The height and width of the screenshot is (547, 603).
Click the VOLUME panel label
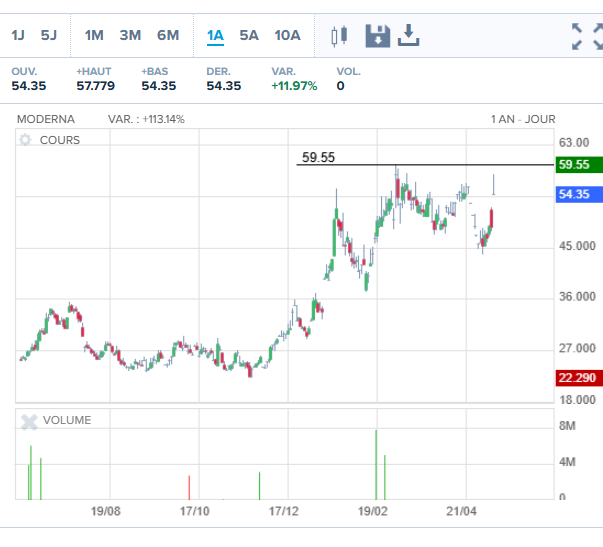pyautogui.click(x=67, y=420)
